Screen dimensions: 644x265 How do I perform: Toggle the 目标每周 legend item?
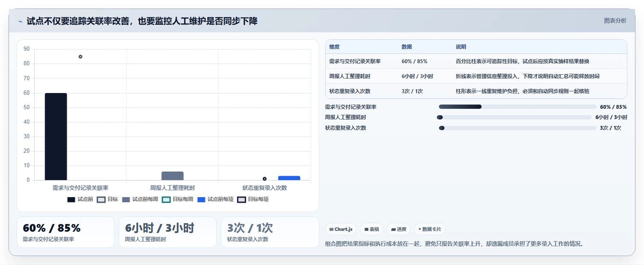(177, 199)
